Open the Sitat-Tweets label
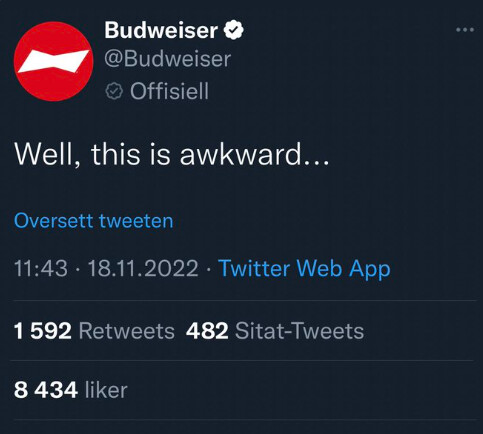 pos(299,331)
